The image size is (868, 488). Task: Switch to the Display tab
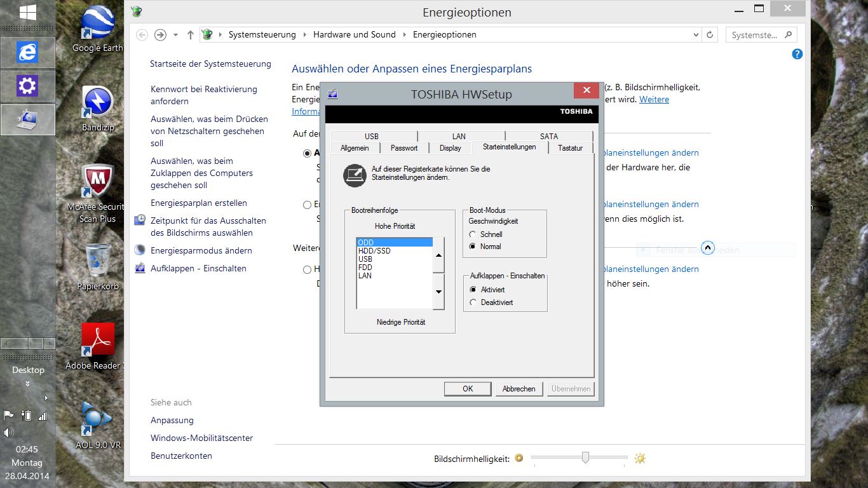tap(451, 147)
